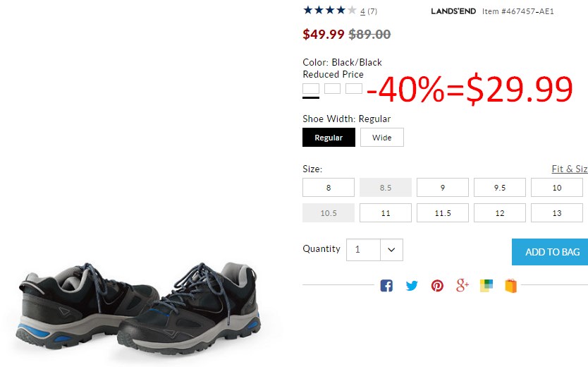
Task: Click the star rating icons
Action: tap(330, 10)
